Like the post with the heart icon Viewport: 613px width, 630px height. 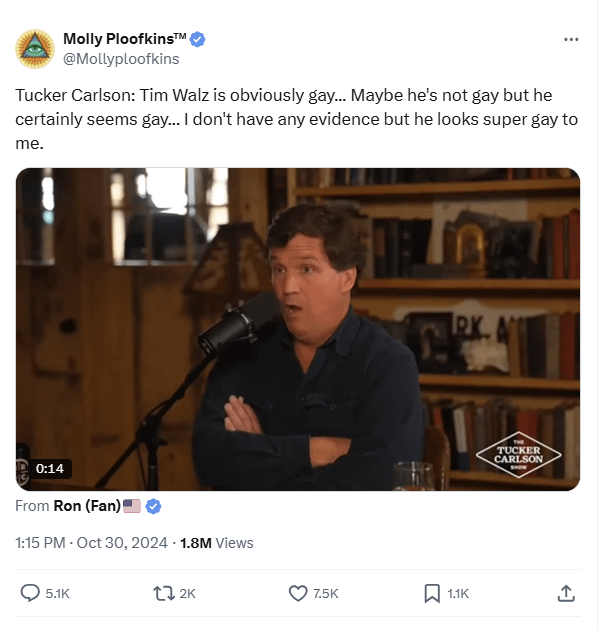click(x=298, y=593)
